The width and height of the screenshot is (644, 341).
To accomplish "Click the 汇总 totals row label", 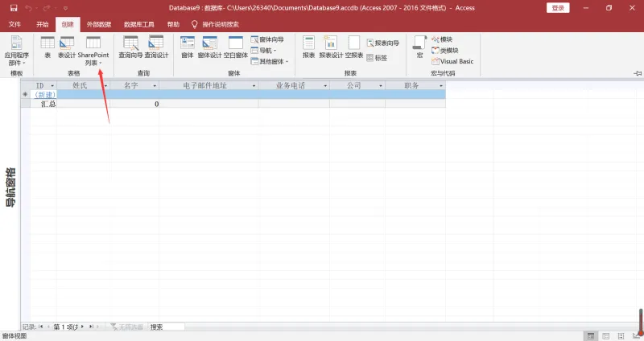I will (48, 104).
